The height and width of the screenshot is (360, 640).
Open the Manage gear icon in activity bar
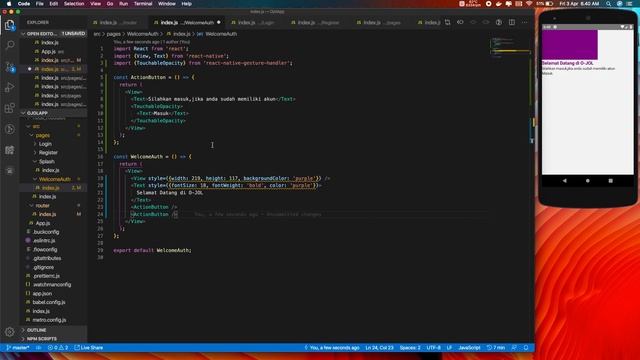(x=9, y=332)
